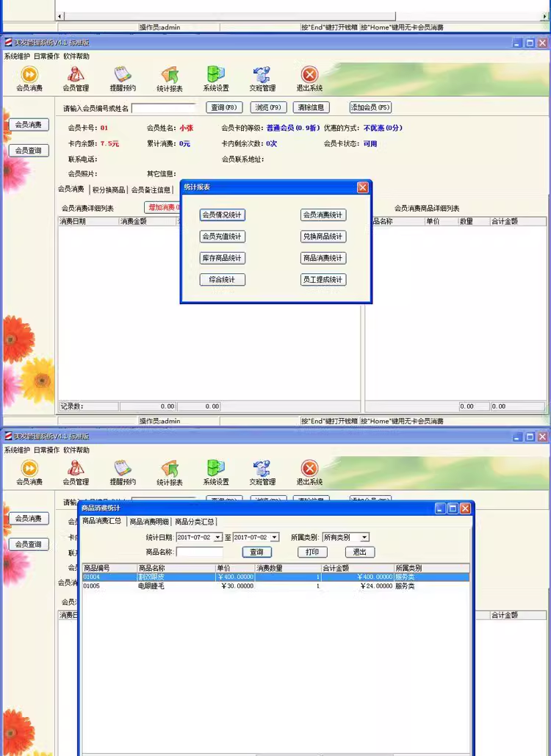Open 兑换商品统计 report
Image resolution: width=551 pixels, height=756 pixels.
click(x=323, y=237)
